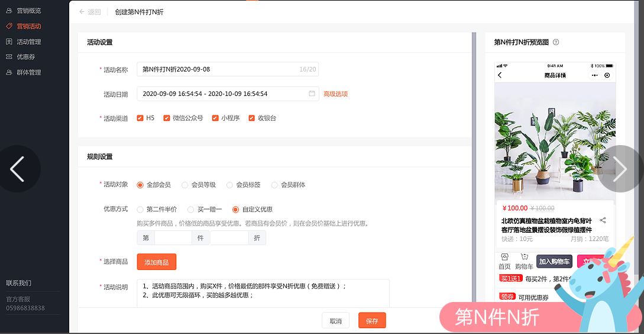Click the 购物车 cart icon in the preview

pos(524,257)
